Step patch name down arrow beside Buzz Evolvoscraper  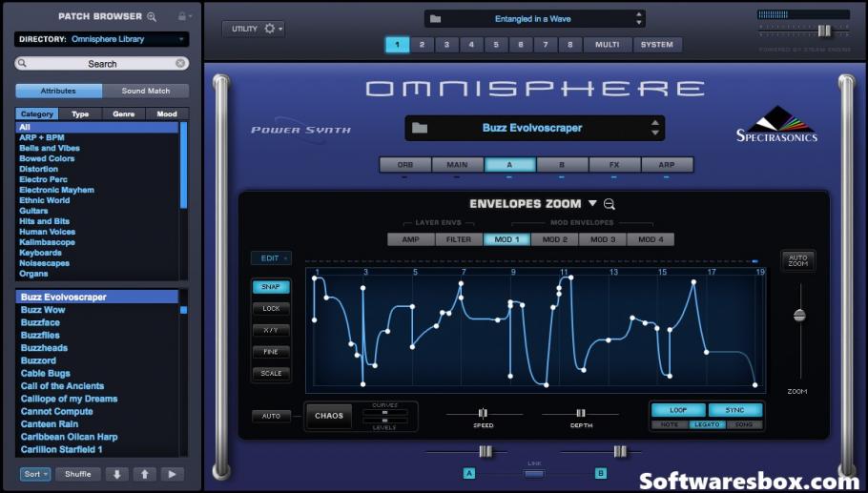pyautogui.click(x=655, y=133)
